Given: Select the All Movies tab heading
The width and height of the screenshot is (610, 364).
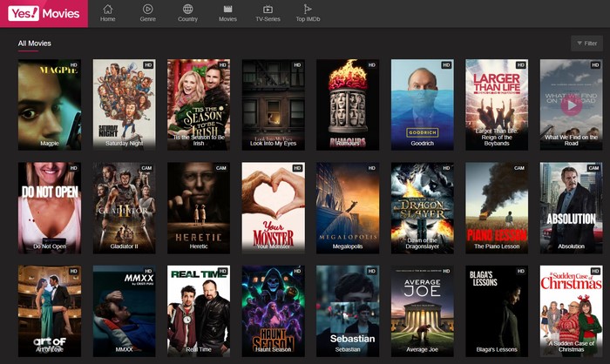Looking at the screenshot, I should pos(34,44).
